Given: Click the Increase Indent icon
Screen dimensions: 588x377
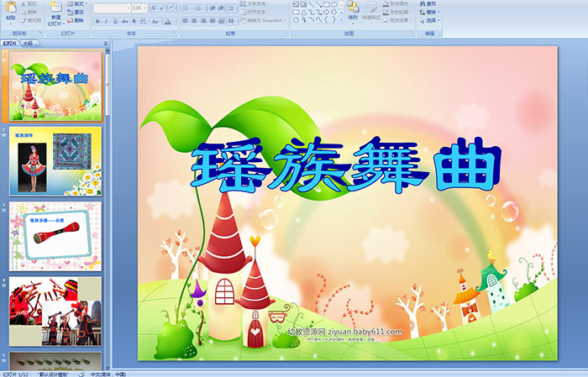Looking at the screenshot, I should 221,8.
